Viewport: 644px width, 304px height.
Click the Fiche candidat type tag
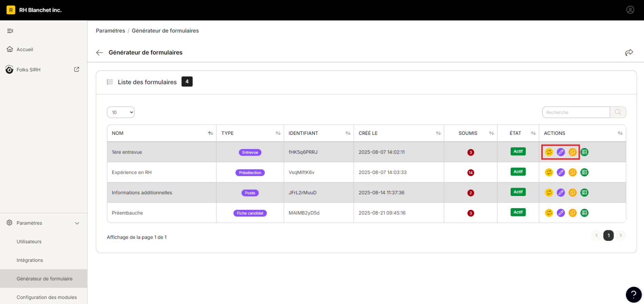[x=250, y=213]
